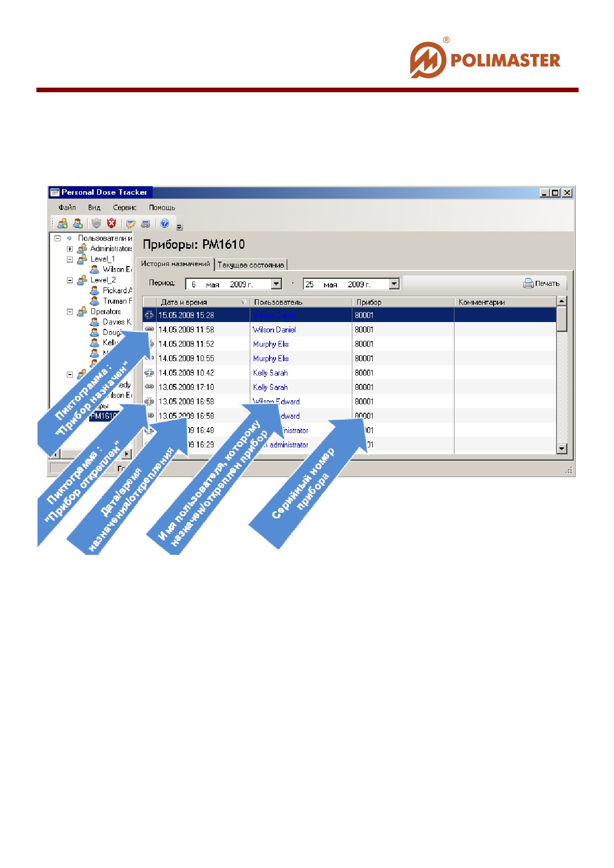614x868 pixels.
Task: Click the link icon in row 13.05.2009 17:10
Action: (149, 386)
